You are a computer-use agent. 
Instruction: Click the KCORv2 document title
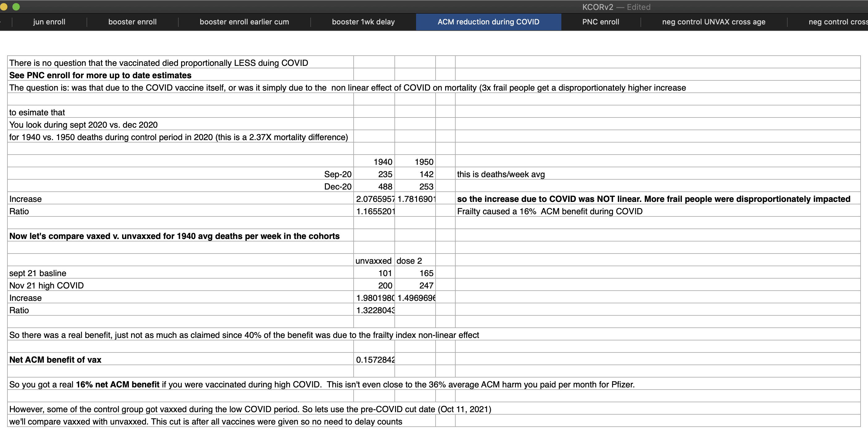click(x=598, y=7)
